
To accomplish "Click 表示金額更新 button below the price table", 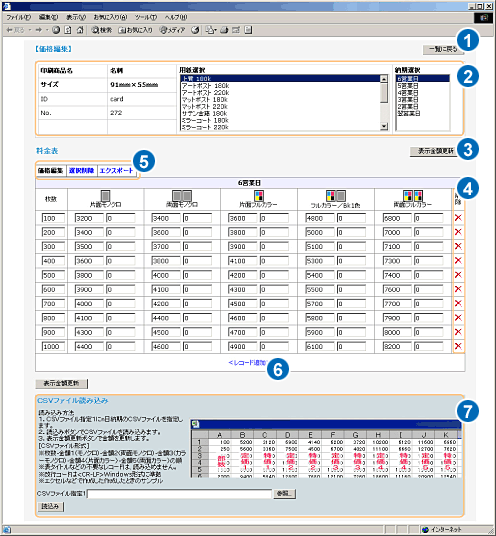I will tap(62, 384).
